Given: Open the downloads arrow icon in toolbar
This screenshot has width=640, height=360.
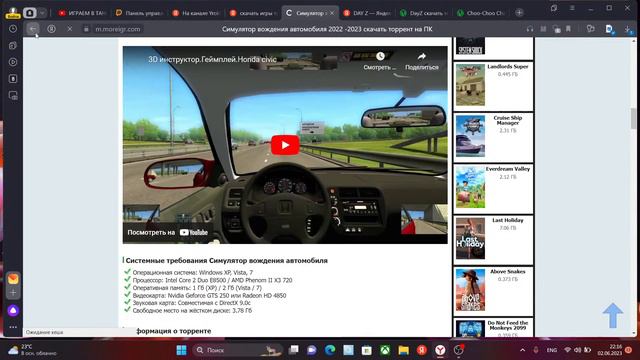Looking at the screenshot, I should pyautogui.click(x=628, y=29).
